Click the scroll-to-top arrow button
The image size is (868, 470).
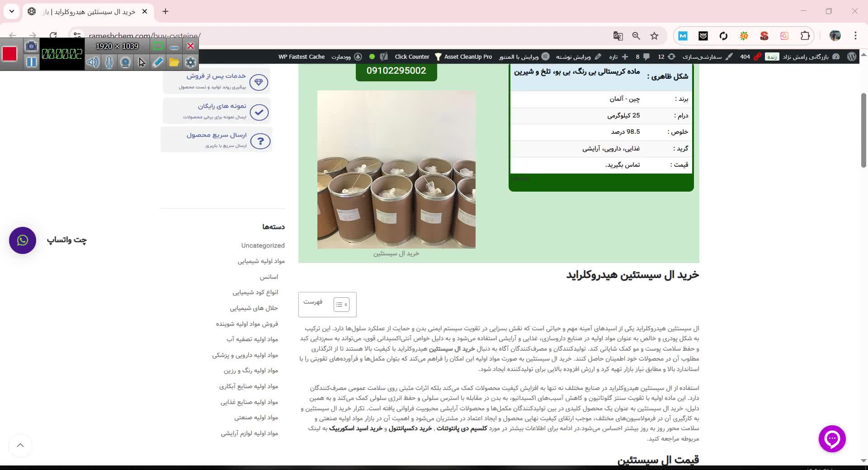click(x=20, y=446)
